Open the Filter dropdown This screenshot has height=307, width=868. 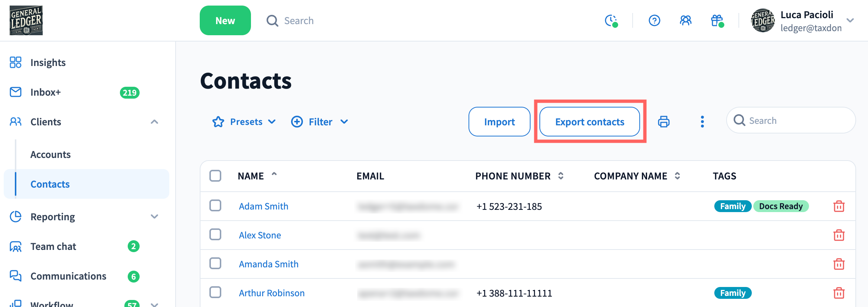click(320, 122)
